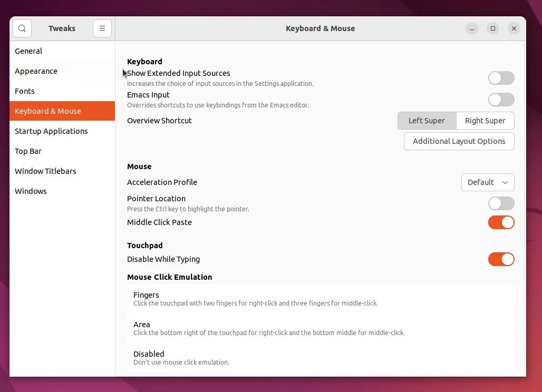
Task: Select Right Super as Overview Shortcut
Action: (485, 121)
